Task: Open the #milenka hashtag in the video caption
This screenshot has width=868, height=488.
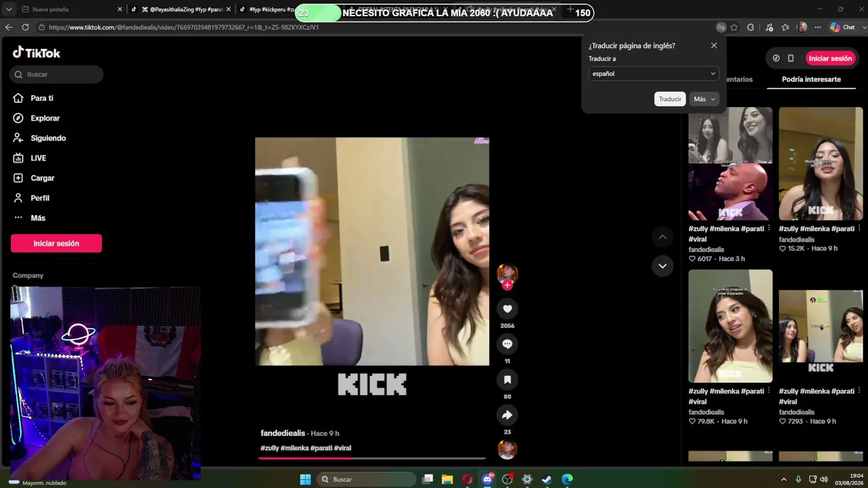Action: coord(296,448)
